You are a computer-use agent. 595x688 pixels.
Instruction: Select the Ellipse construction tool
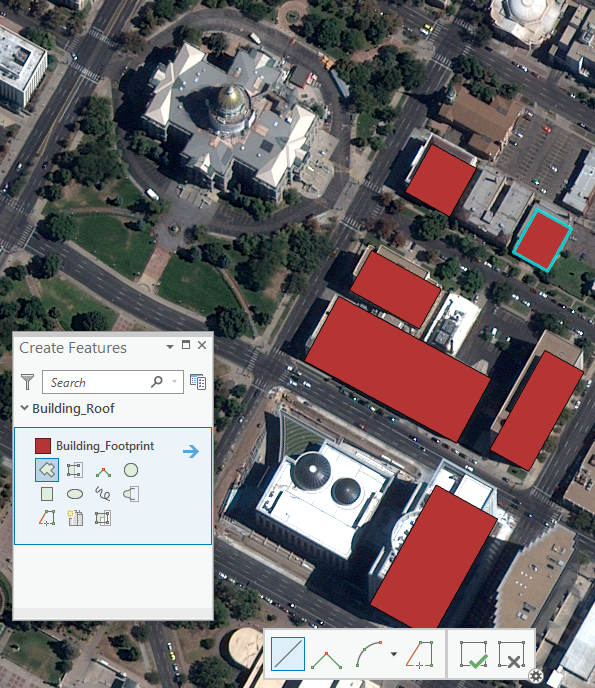point(75,494)
